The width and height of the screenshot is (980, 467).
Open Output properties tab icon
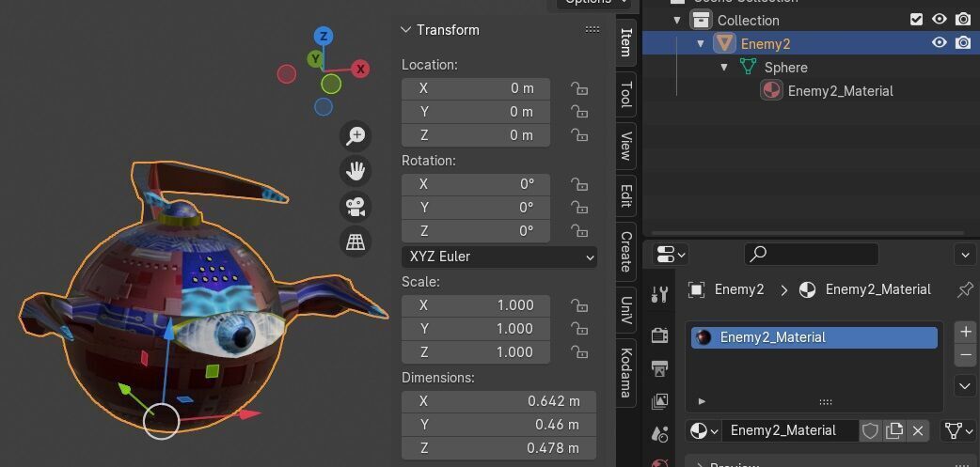click(659, 368)
